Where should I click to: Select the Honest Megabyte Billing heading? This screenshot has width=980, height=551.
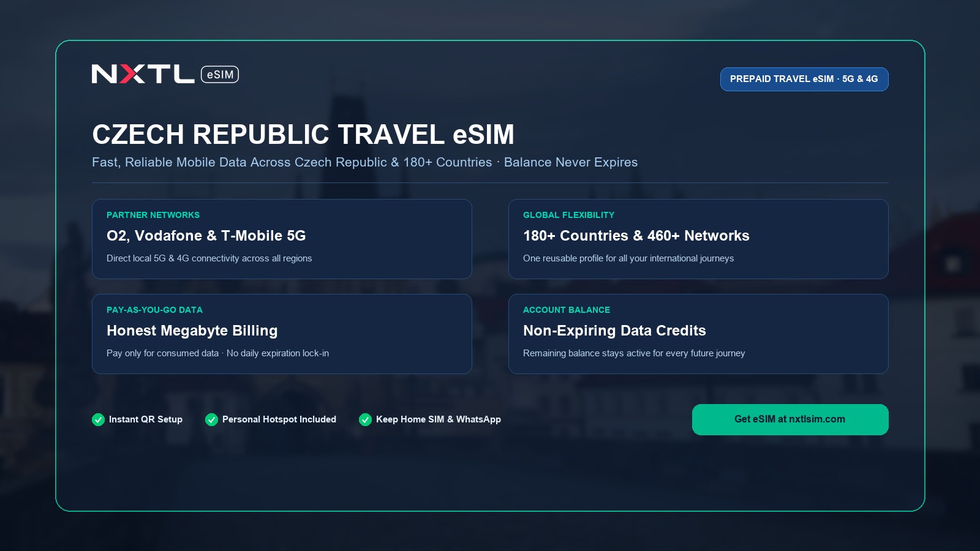coord(192,331)
